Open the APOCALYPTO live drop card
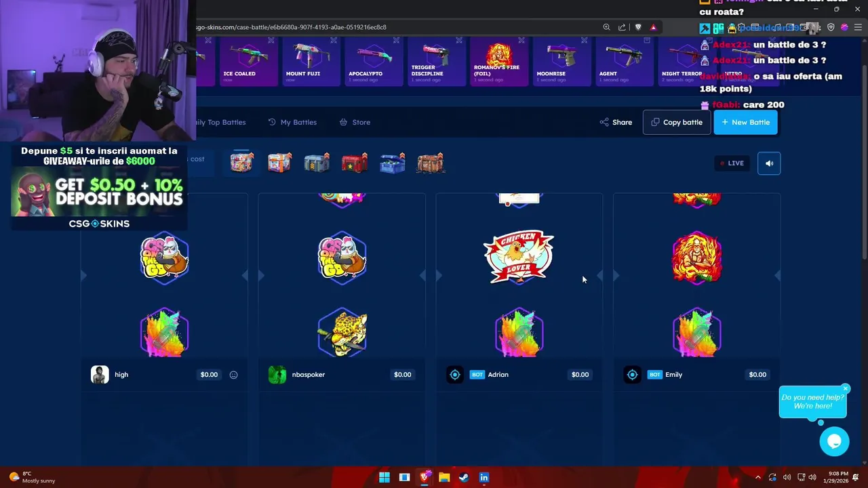 374,61
